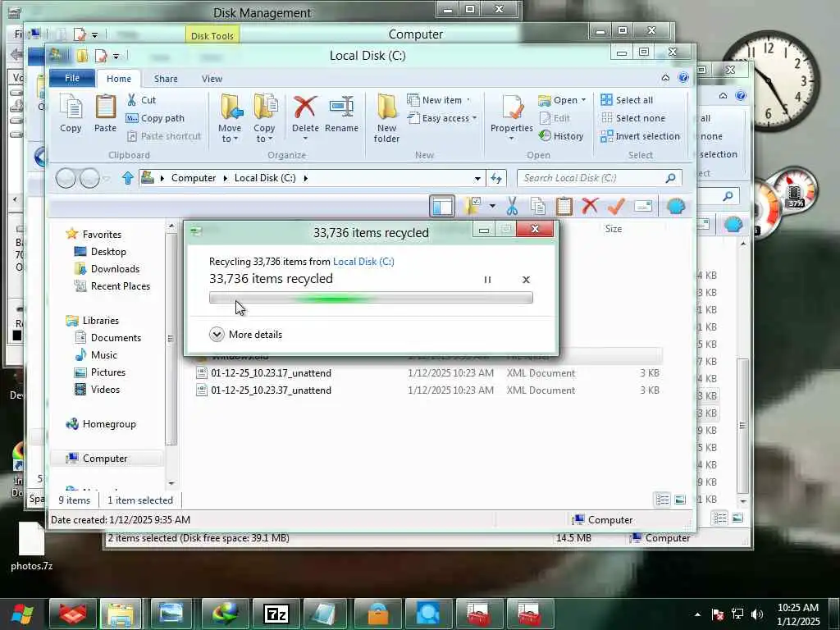Click the volume speaker tray icon

[757, 614]
